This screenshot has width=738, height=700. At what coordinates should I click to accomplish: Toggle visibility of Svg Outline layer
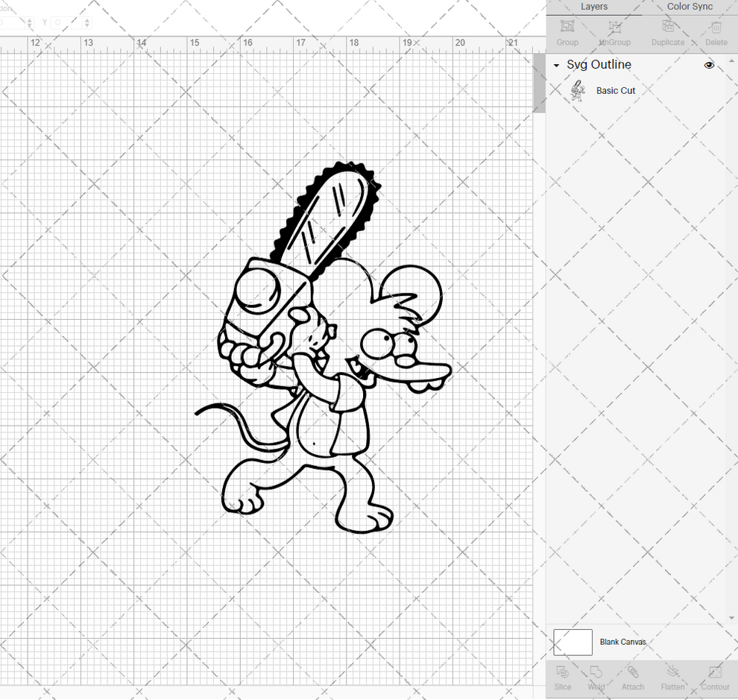pyautogui.click(x=709, y=65)
